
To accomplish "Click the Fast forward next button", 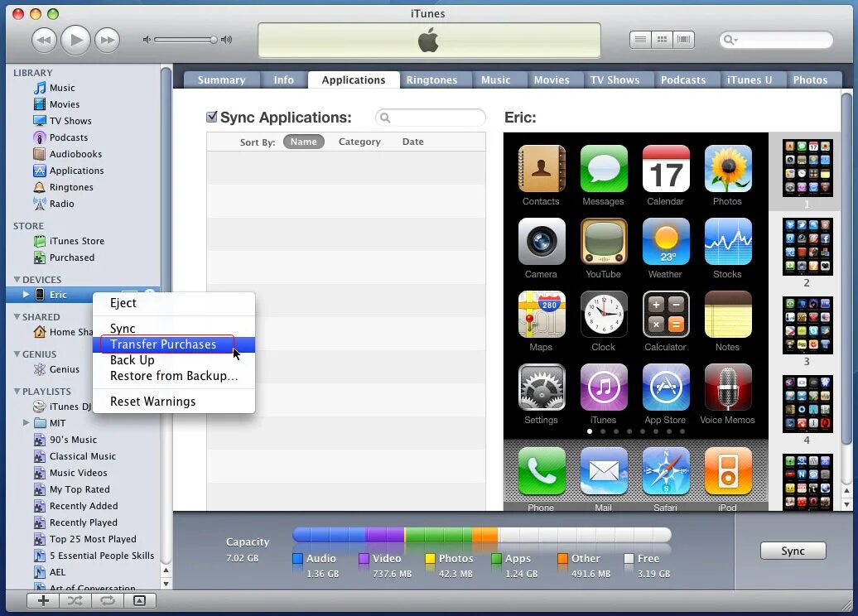I will coord(108,40).
